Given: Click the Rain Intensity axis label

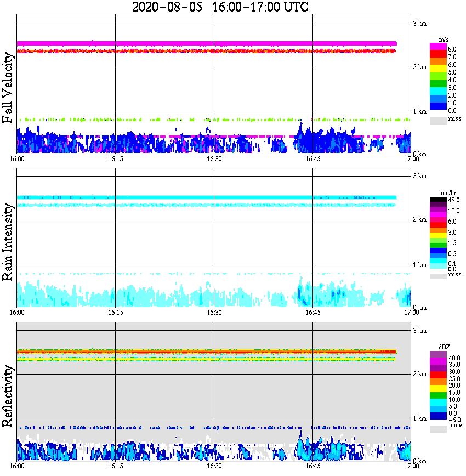Looking at the screenshot, I should tap(8, 242).
